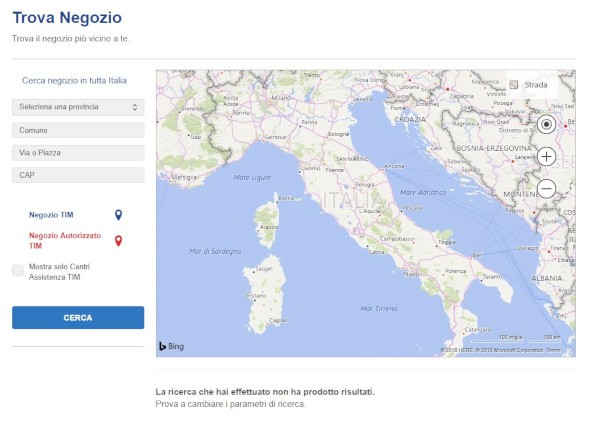This screenshot has width=600, height=427.
Task: Open the Seleziona una provincia dropdown
Action: 78,107
